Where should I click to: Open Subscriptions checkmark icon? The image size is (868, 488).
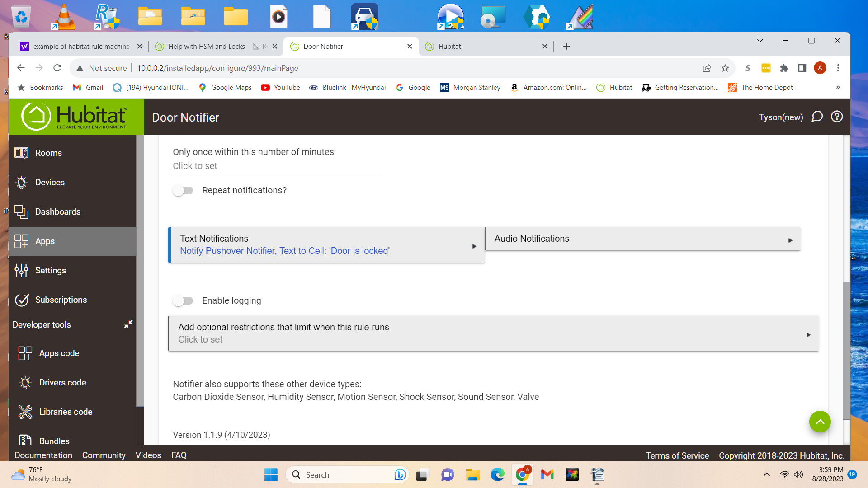click(21, 300)
